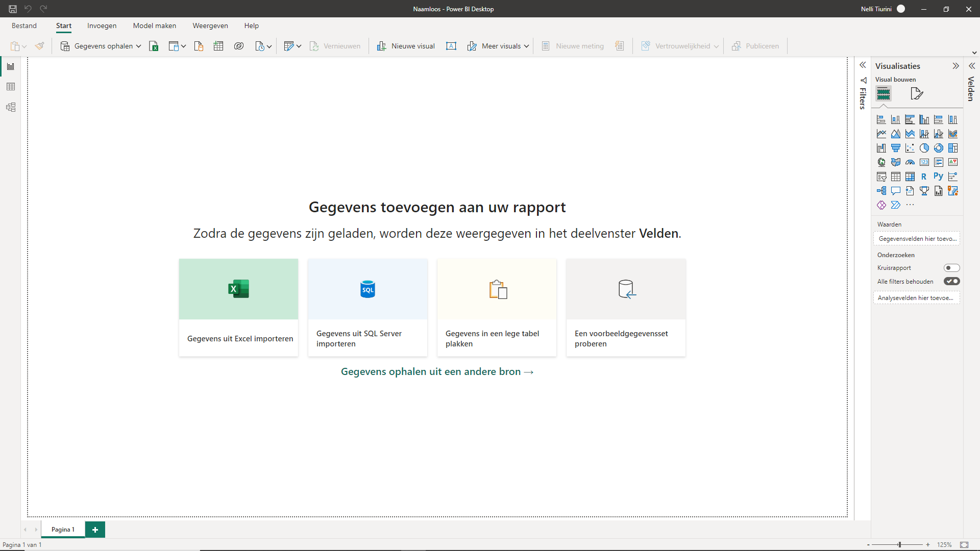Select the Q&A speech bubble visual
The width and height of the screenshot is (980, 551).
pyautogui.click(x=896, y=191)
